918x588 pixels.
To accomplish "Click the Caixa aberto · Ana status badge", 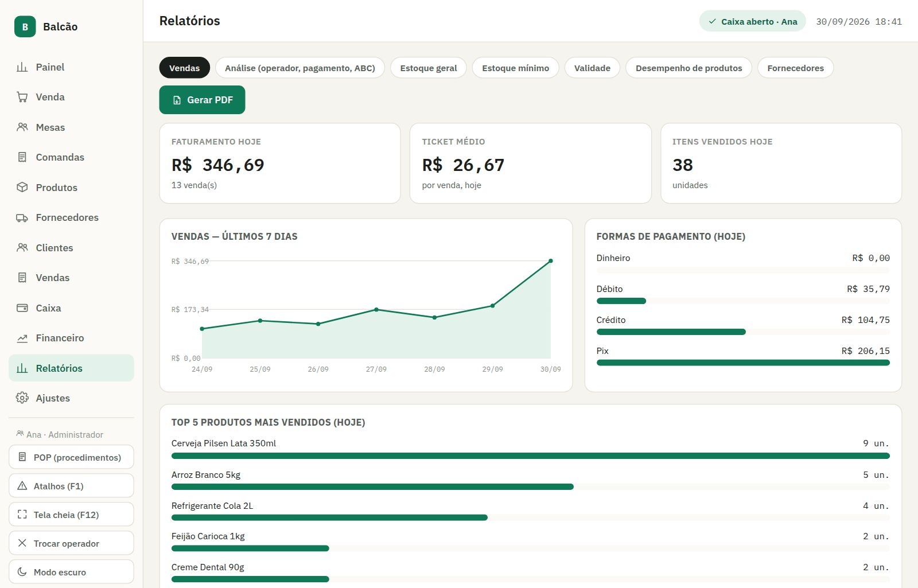I will pyautogui.click(x=752, y=21).
